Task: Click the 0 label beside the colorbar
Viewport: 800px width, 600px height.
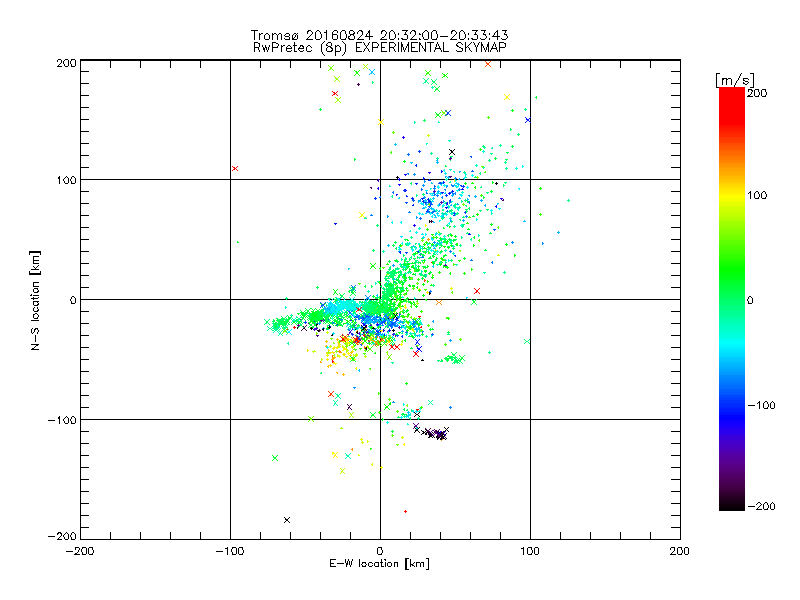Action: pos(750,300)
